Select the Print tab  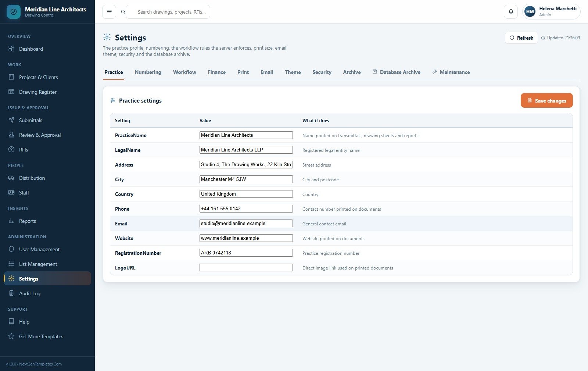click(x=243, y=72)
